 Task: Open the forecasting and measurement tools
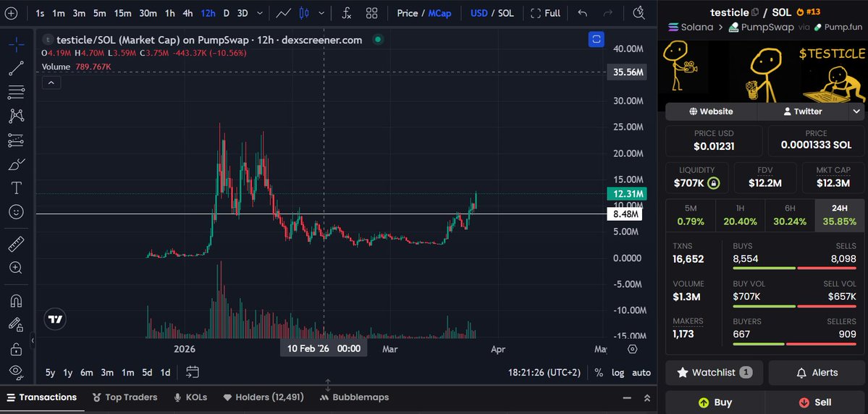click(x=16, y=140)
